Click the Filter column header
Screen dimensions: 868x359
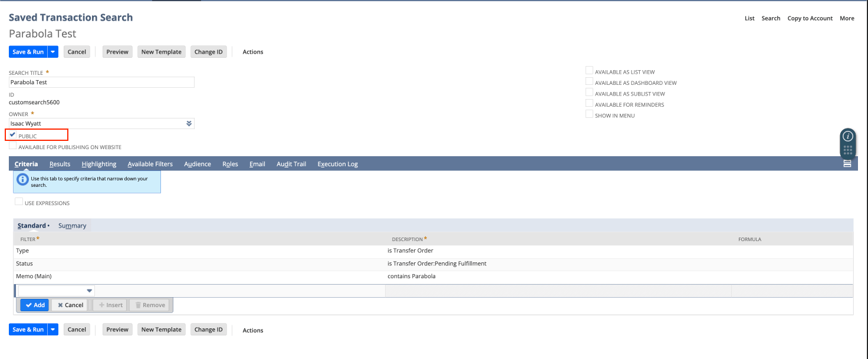pos(29,239)
